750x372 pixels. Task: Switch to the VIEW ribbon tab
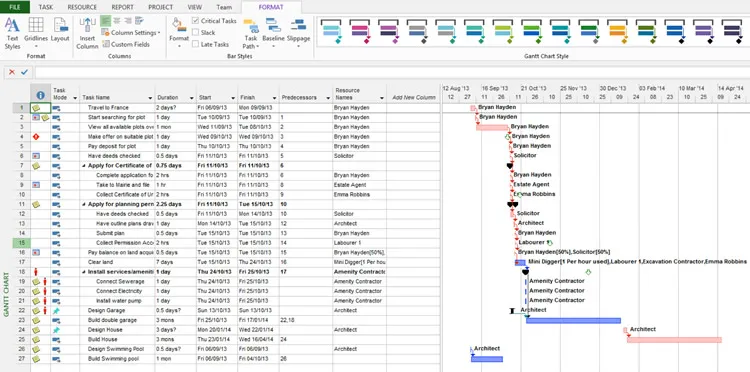(195, 7)
